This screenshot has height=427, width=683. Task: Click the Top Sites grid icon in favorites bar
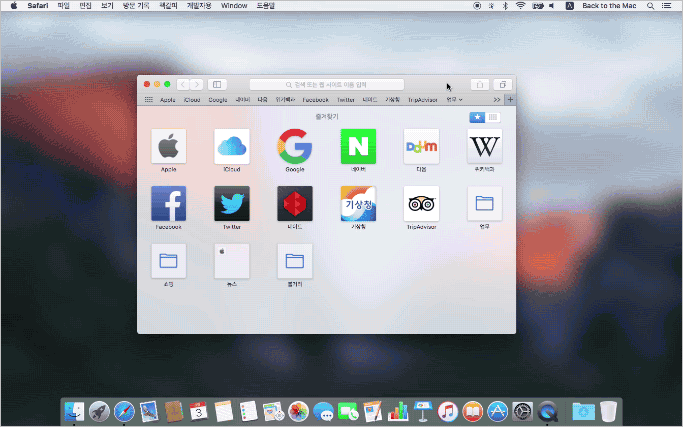pyautogui.click(x=149, y=100)
